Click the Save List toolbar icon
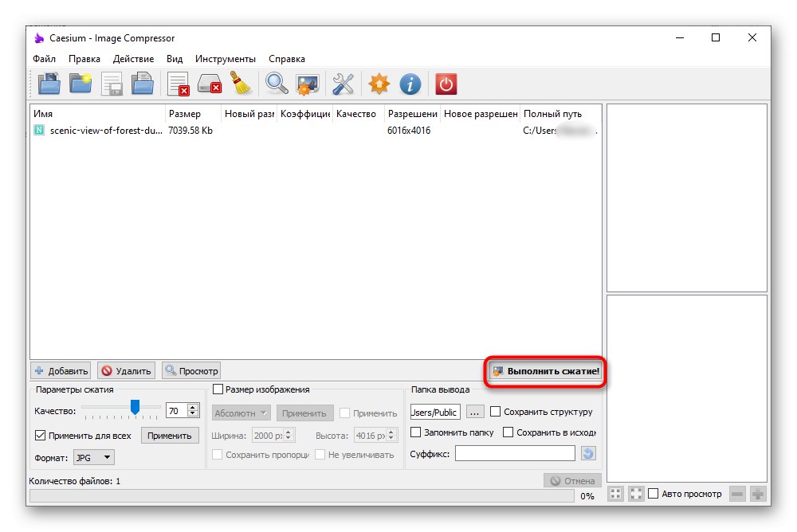Viewport: 797px width, 532px height. point(112,84)
